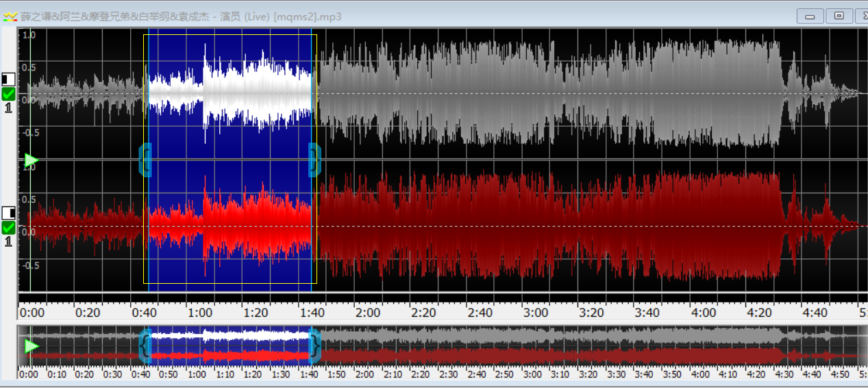Click the left selection bracket handle in main waveform

pos(145,160)
